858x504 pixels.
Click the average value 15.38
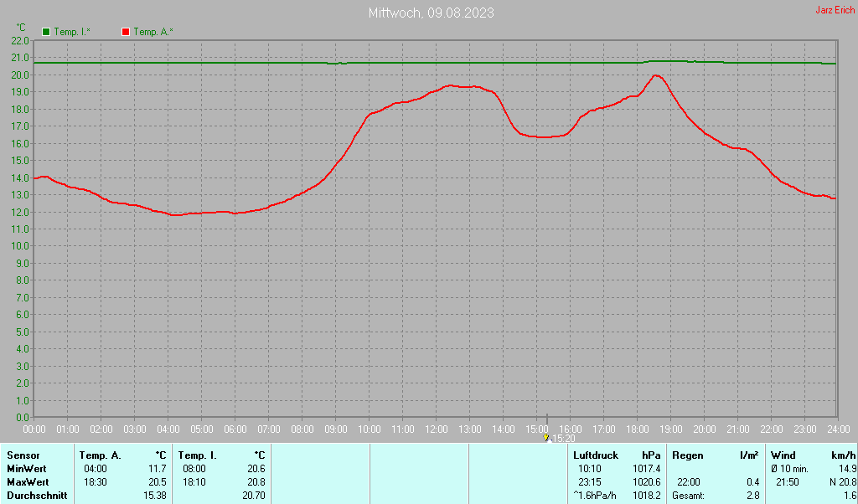pos(155,496)
